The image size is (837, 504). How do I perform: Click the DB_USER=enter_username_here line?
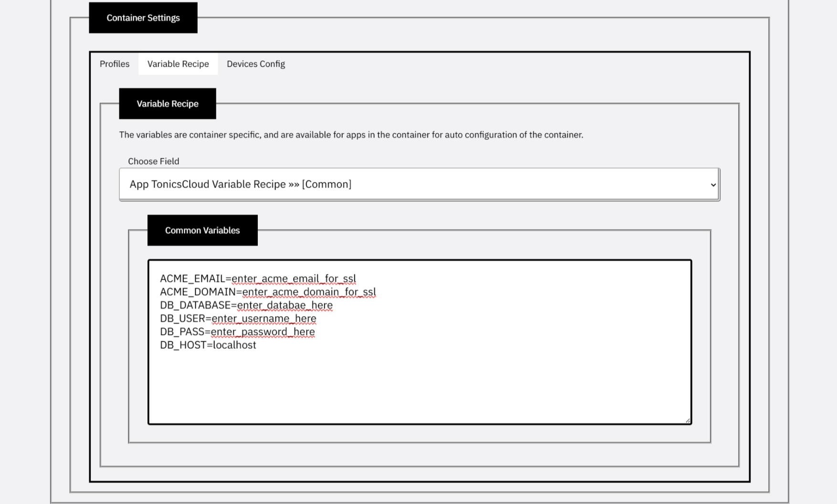coord(238,319)
